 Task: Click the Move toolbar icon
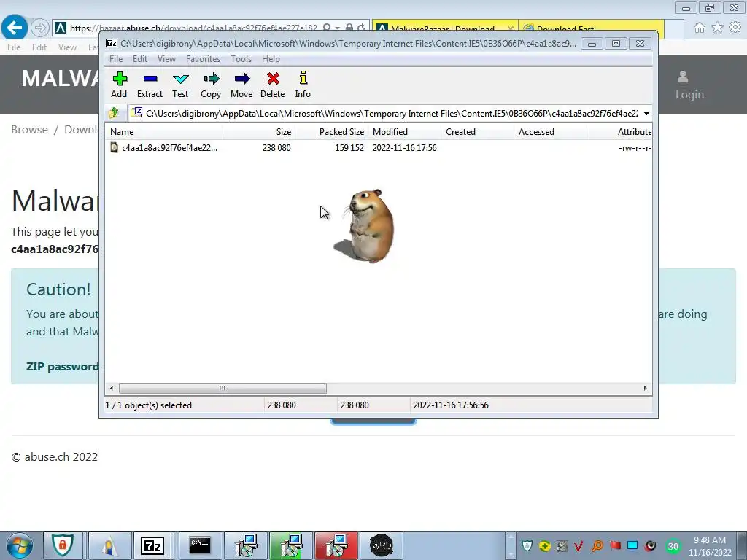click(x=241, y=85)
